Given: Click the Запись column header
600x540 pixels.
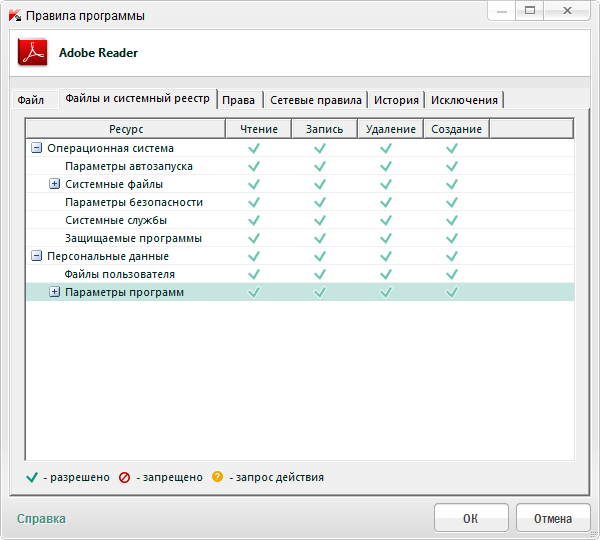Looking at the screenshot, I should click(x=324, y=129).
